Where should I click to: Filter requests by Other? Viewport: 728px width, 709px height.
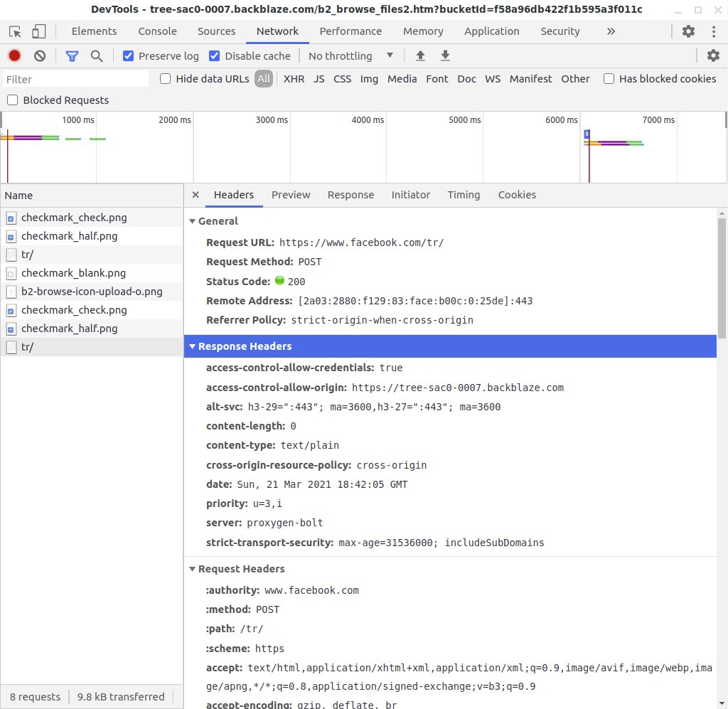pyautogui.click(x=575, y=79)
